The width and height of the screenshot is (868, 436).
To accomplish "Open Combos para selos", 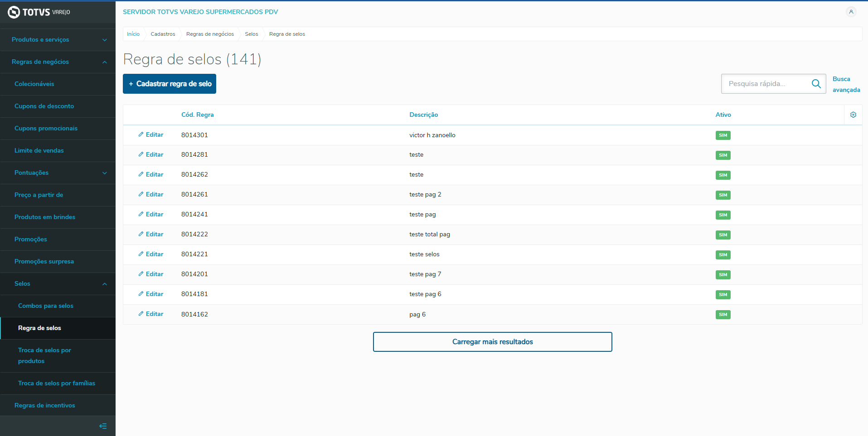I will pyautogui.click(x=58, y=306).
